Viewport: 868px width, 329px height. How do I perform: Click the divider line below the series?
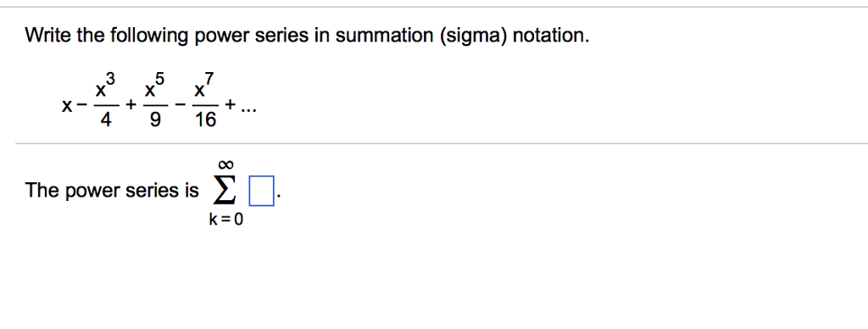[442, 143]
